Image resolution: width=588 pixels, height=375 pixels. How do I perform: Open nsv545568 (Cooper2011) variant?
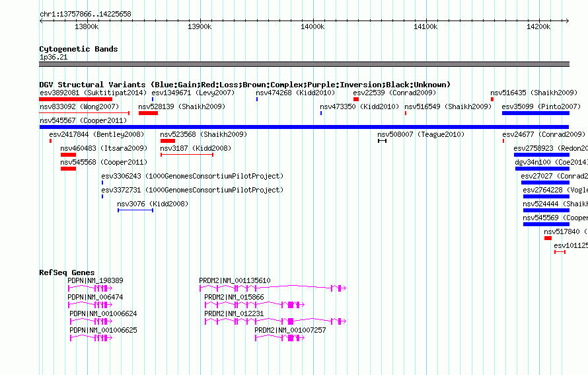(x=104, y=162)
